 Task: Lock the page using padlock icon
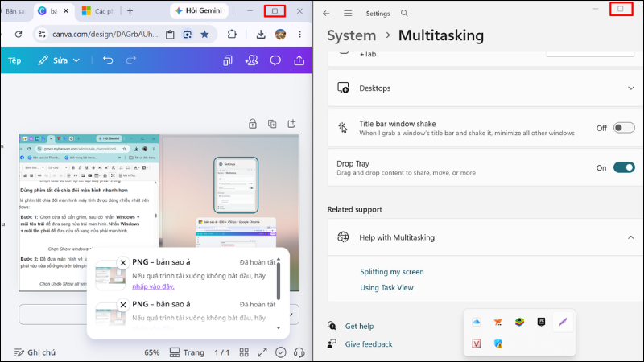click(253, 124)
